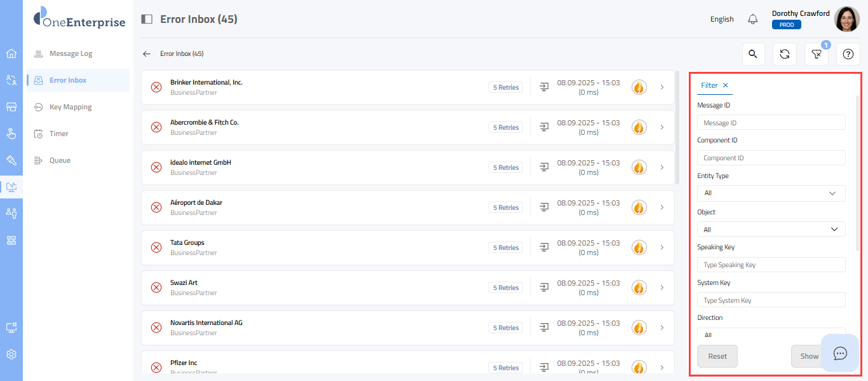
Task: Expand the Brinker International row chevron
Action: coord(662,87)
